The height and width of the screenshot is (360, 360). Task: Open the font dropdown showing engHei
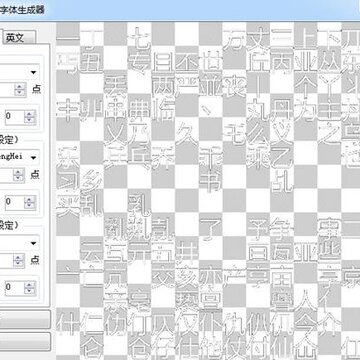click(19, 157)
